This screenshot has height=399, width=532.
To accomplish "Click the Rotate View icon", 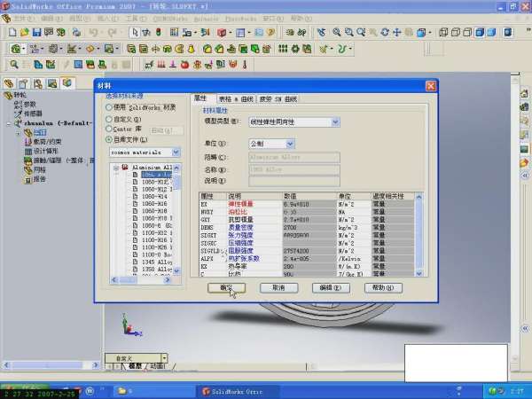I will pyautogui.click(x=385, y=32).
